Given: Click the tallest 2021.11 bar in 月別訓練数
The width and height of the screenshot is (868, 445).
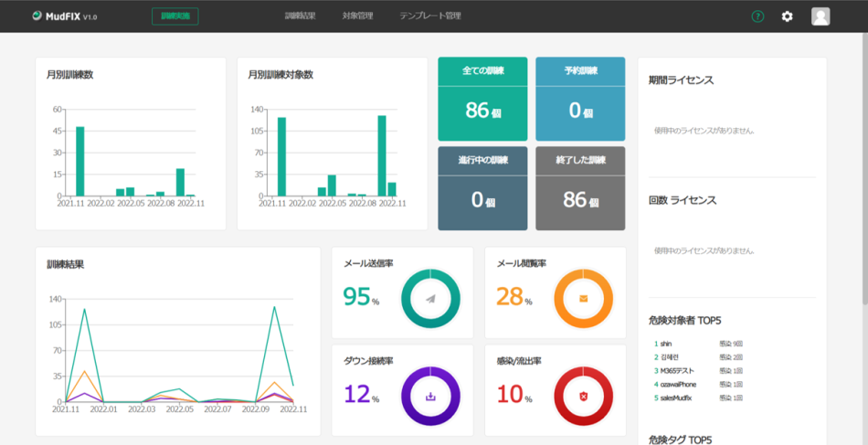Looking at the screenshot, I should [x=80, y=161].
